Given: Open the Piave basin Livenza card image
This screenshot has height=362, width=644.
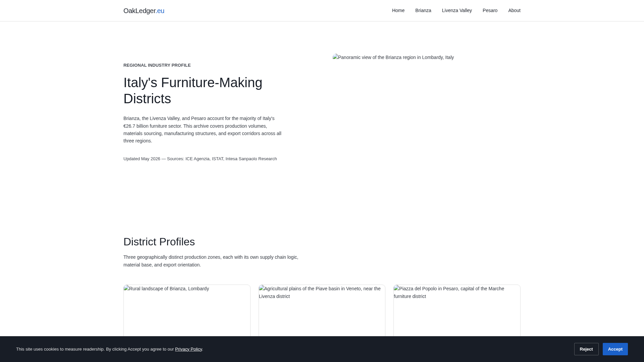Looking at the screenshot, I should pyautogui.click(x=322, y=310).
